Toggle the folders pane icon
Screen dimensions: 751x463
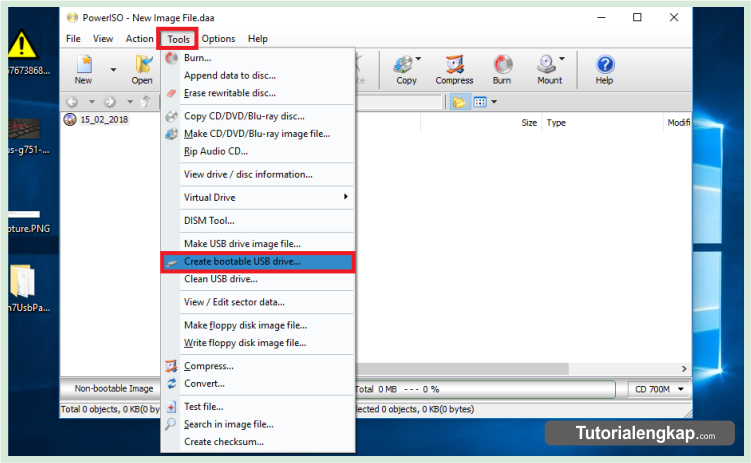pyautogui.click(x=459, y=102)
